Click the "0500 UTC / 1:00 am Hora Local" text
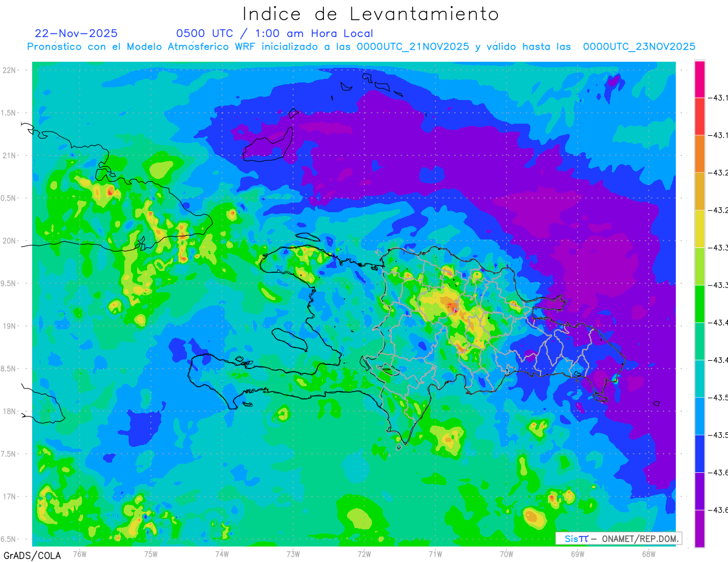 tap(275, 33)
